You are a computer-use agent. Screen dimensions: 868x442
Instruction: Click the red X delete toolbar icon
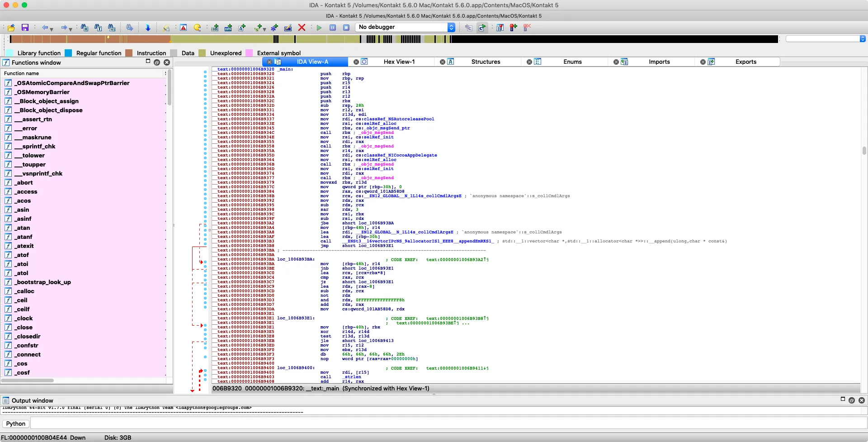[302, 28]
